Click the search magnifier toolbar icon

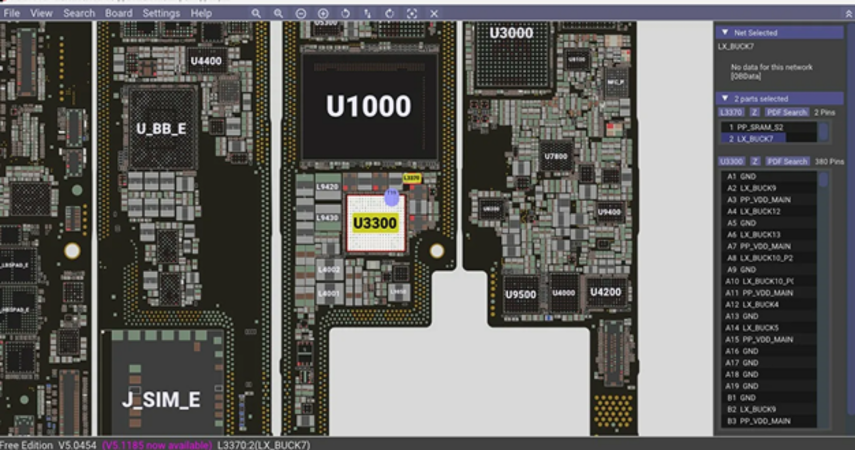point(256,13)
